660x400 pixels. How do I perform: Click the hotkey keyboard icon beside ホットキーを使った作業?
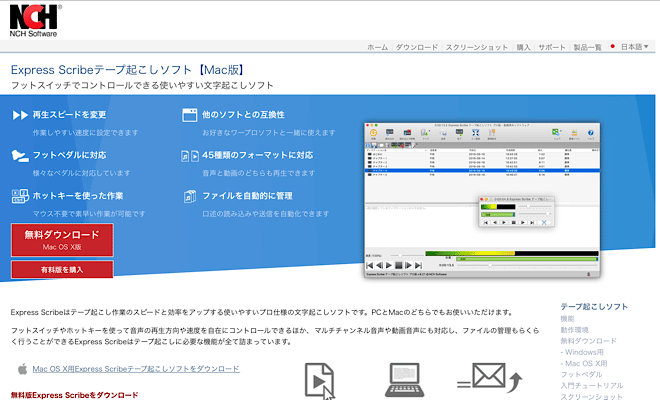pyautogui.click(x=20, y=196)
